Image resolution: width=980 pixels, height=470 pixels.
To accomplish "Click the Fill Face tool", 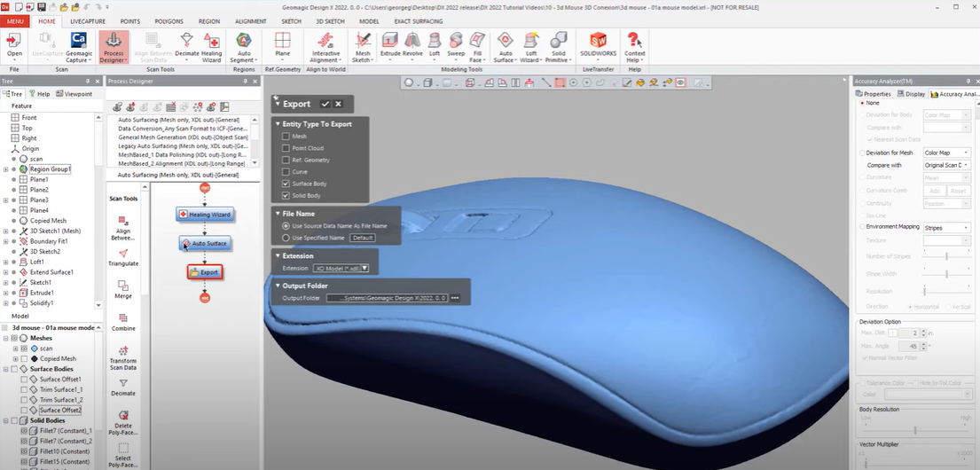I will 477,47.
